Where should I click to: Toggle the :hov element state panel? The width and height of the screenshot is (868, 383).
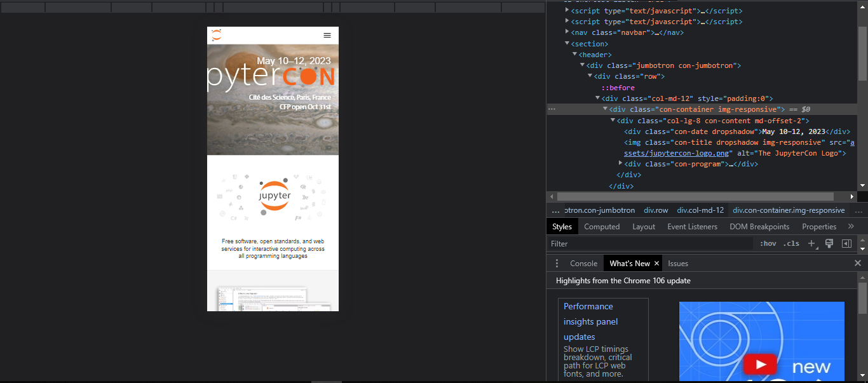tap(768, 243)
